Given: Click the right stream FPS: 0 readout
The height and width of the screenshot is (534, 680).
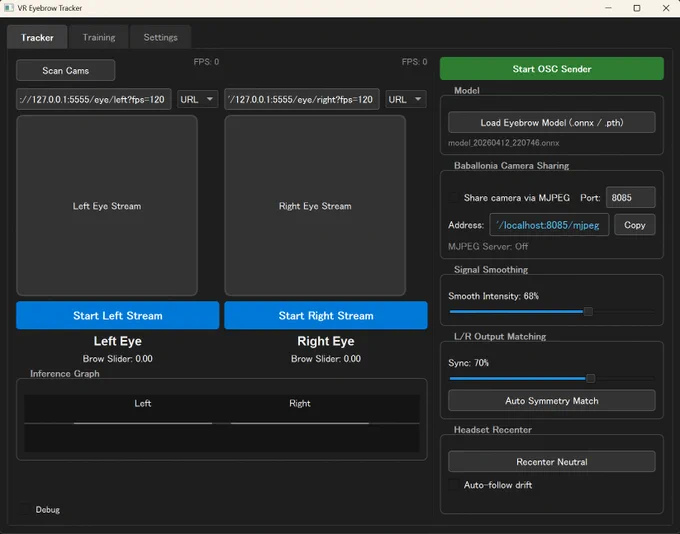Looking at the screenshot, I should (414, 62).
